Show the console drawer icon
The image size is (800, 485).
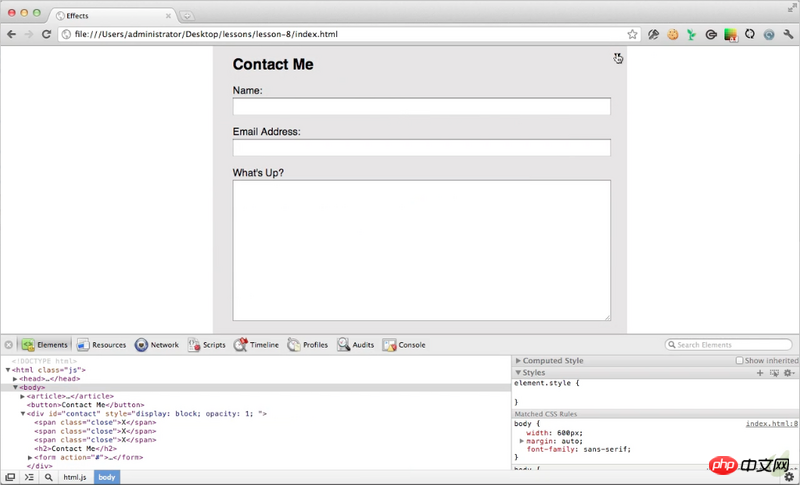tap(29, 477)
